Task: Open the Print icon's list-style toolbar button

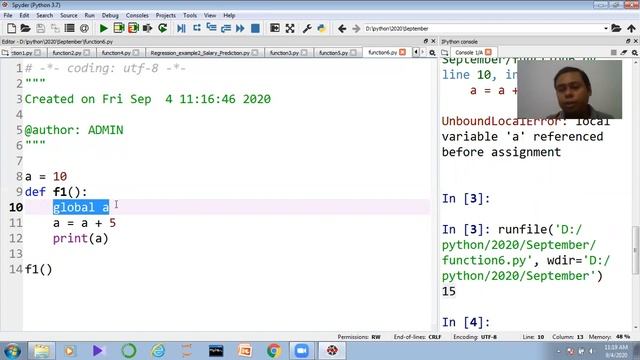Action: pyautogui.click(x=70, y=28)
